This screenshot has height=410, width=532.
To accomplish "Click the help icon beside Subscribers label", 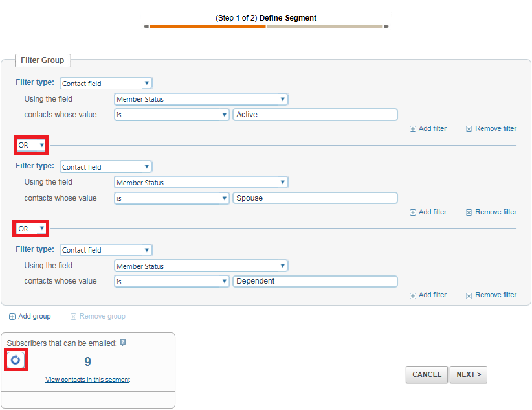I will tap(123, 343).
